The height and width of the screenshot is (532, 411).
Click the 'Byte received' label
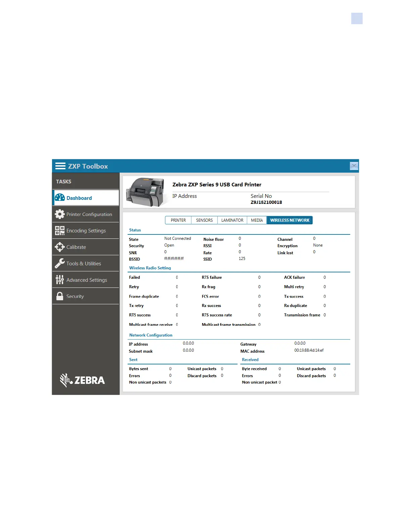[254, 369]
